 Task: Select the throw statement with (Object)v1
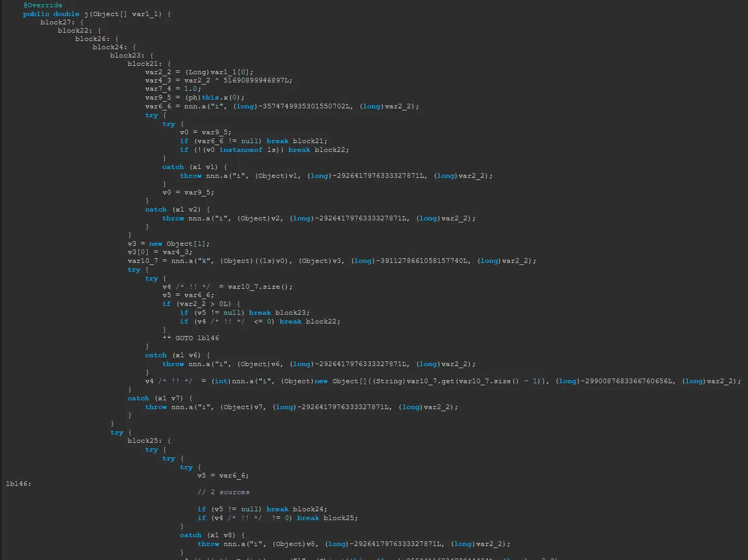[336, 176]
